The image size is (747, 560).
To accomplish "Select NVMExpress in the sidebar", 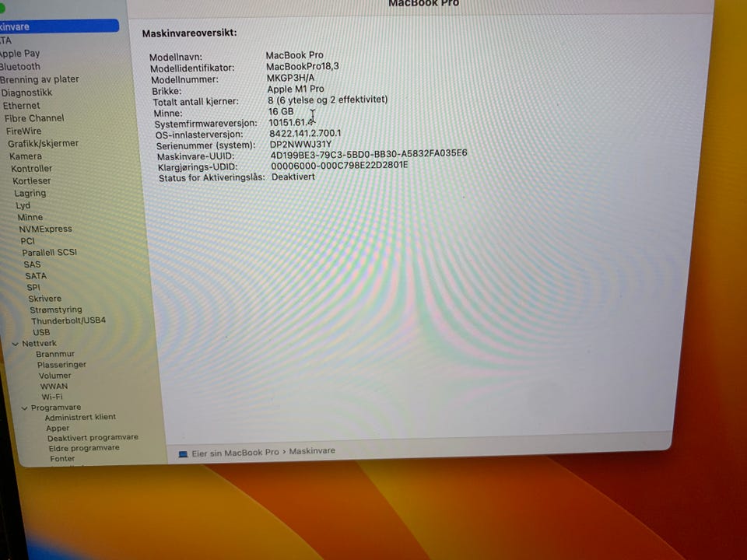I will [46, 229].
